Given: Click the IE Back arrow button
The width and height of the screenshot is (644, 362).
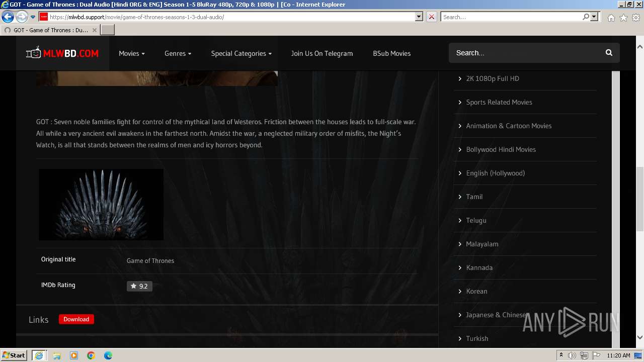Looking at the screenshot, I should click(8, 17).
